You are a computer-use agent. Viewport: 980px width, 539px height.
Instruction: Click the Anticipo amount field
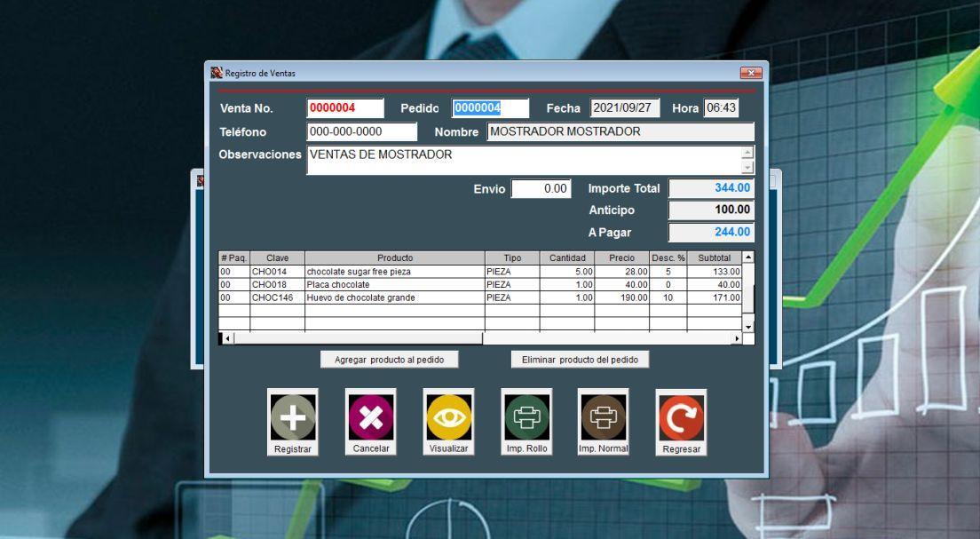pos(711,210)
